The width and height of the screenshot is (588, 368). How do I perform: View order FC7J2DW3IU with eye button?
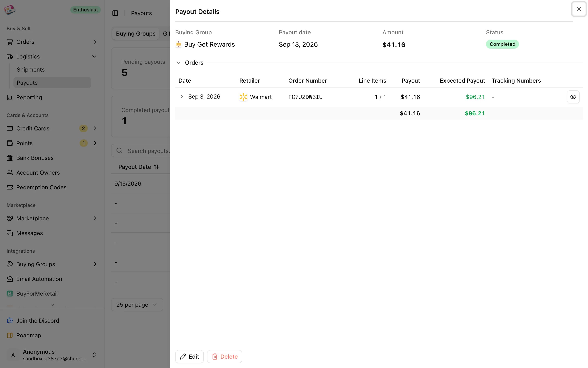pyautogui.click(x=573, y=97)
